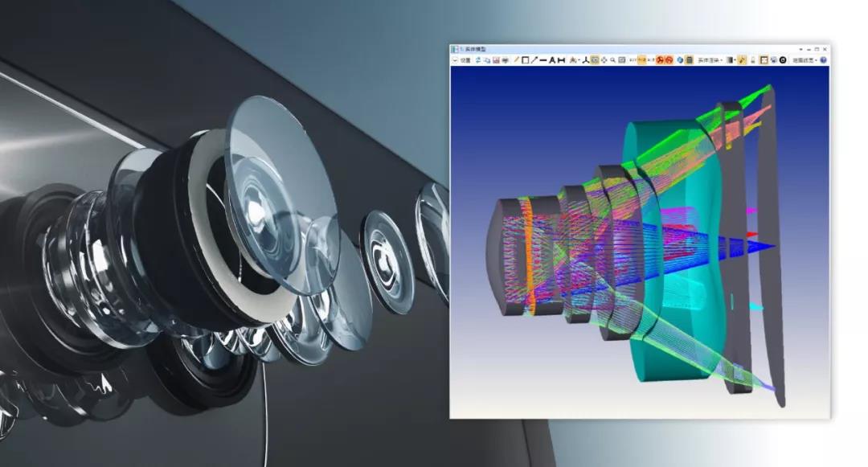Open the settings (设置) button

465,60
